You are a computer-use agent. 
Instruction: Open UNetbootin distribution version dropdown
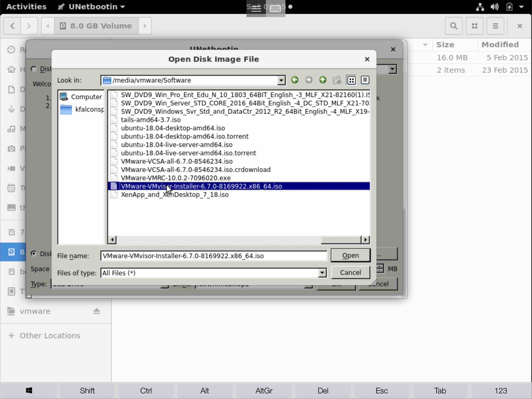click(392, 69)
